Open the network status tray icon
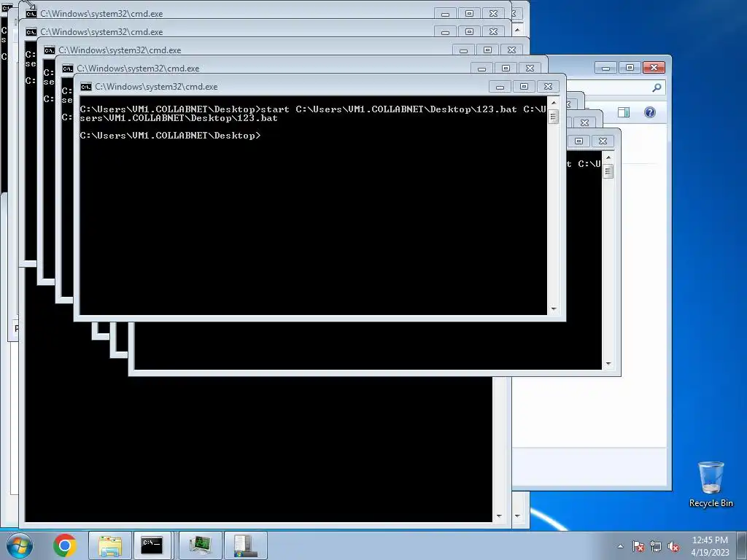747x560 pixels. 656,546
